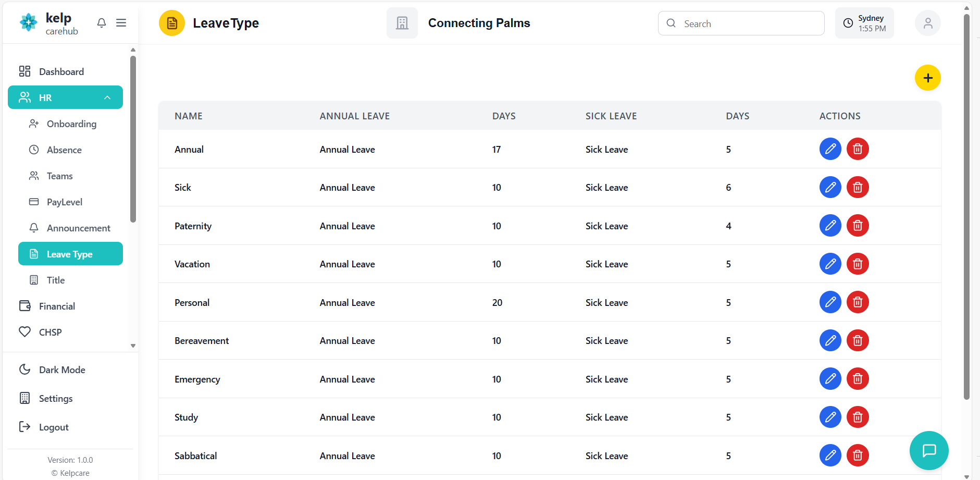Click the notification bell icon
The width and height of the screenshot is (980, 480).
[101, 23]
